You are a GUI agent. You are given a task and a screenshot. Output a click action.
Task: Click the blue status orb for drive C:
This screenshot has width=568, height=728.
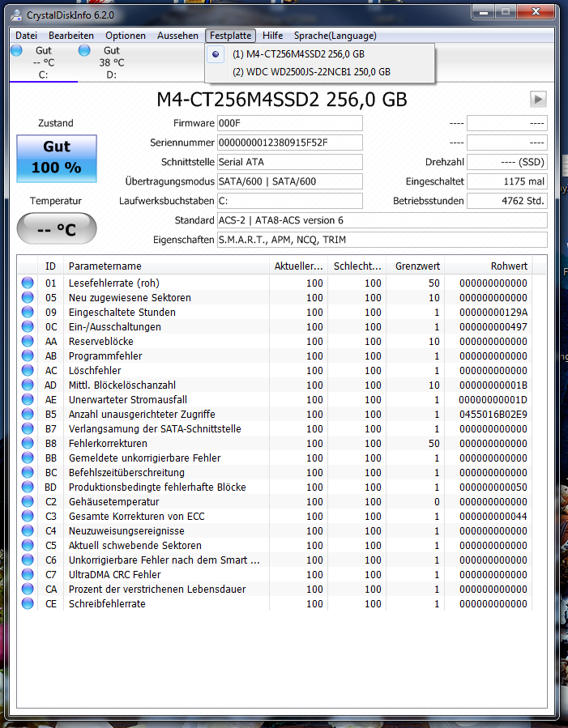pyautogui.click(x=16, y=50)
